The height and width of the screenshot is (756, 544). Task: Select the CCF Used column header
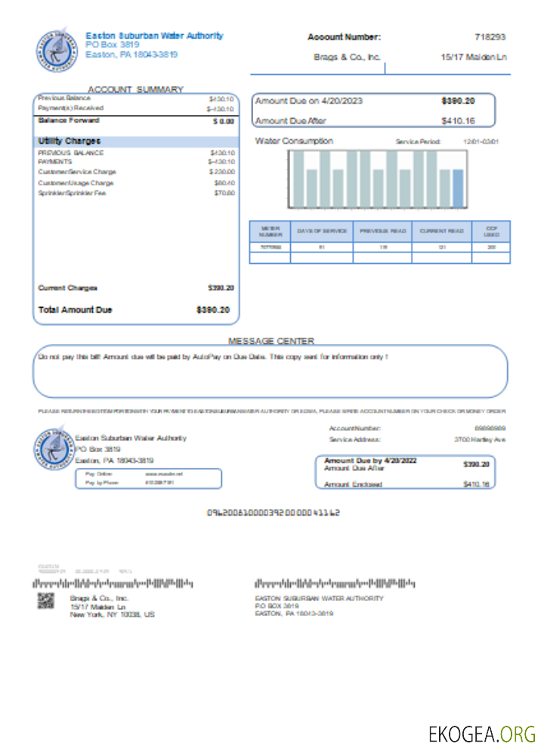point(491,231)
